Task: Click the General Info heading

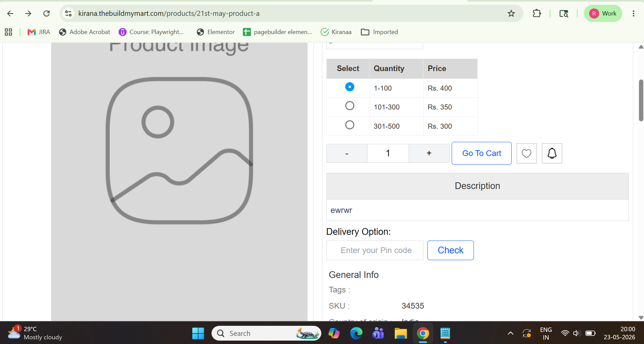Action: pos(354,275)
